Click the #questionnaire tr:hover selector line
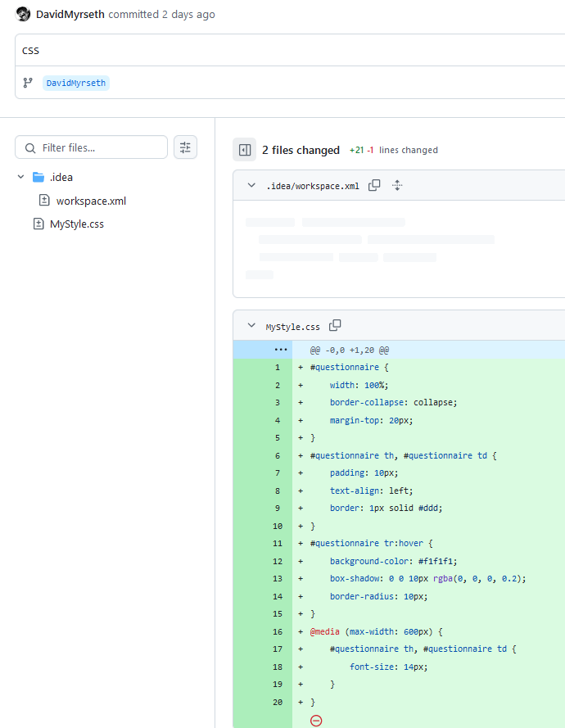The image size is (565, 728). point(372,543)
